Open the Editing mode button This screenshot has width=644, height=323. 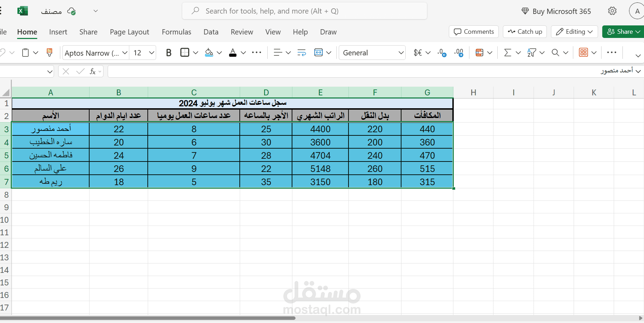(574, 32)
